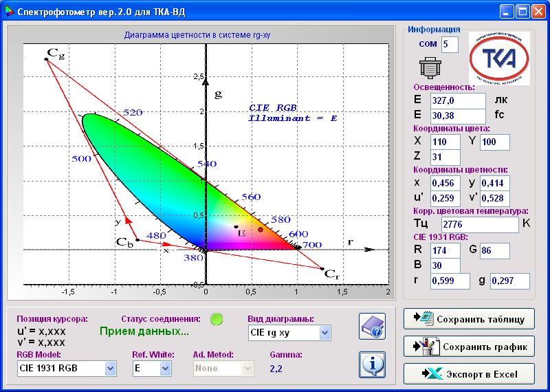Open the Ref. White dropdown
The width and height of the screenshot is (550, 392).
tap(165, 369)
